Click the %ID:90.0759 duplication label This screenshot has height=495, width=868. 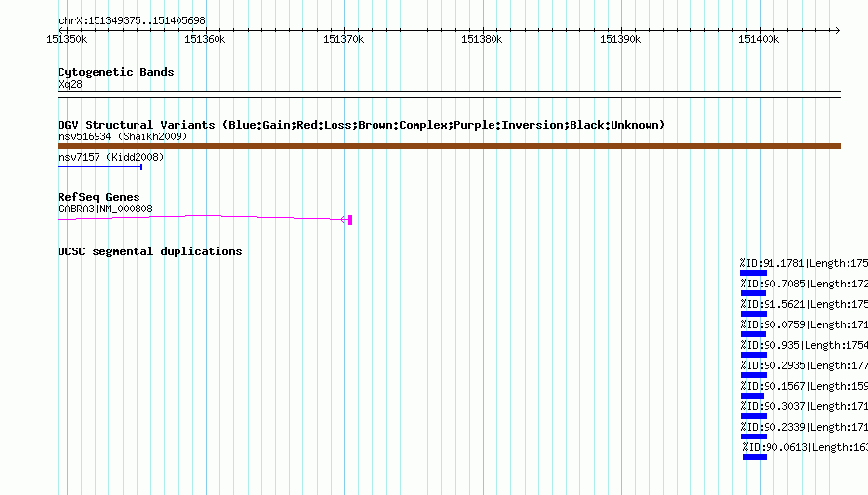tap(805, 324)
